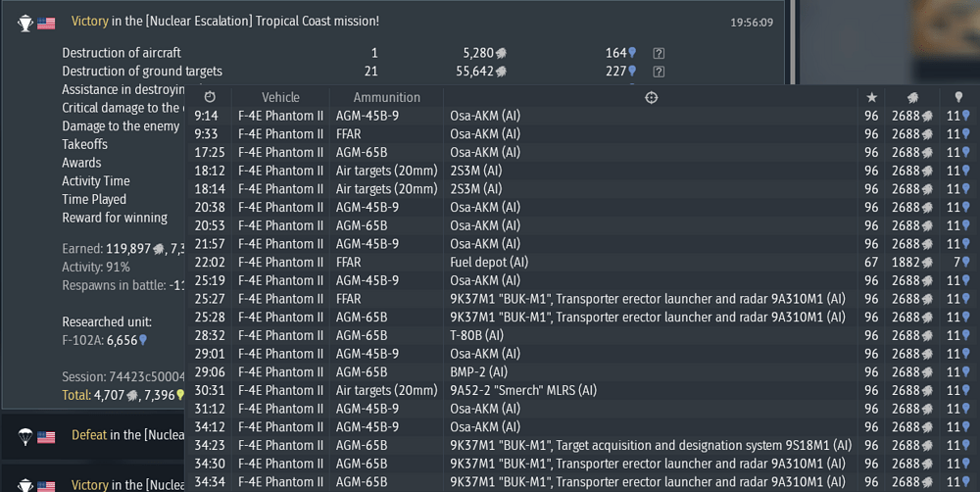Screen dimensions: 980x492
Task: Click the 1882 reward in Fuel depot row
Action: [911, 262]
